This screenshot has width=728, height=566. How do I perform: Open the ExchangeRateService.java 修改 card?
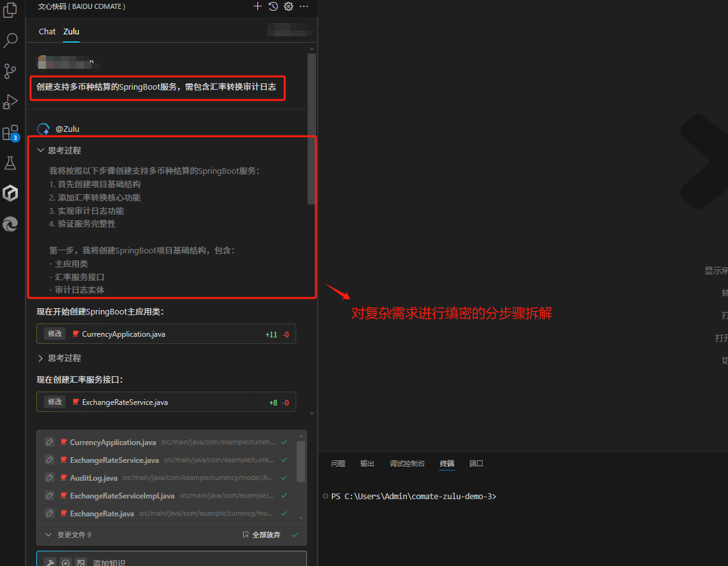[166, 402]
